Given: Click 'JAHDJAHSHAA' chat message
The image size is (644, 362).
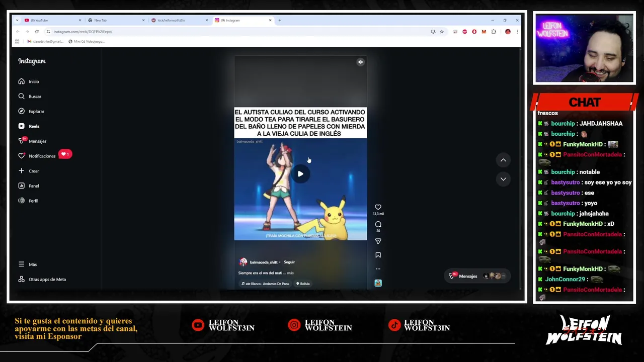Looking at the screenshot, I should [601, 123].
